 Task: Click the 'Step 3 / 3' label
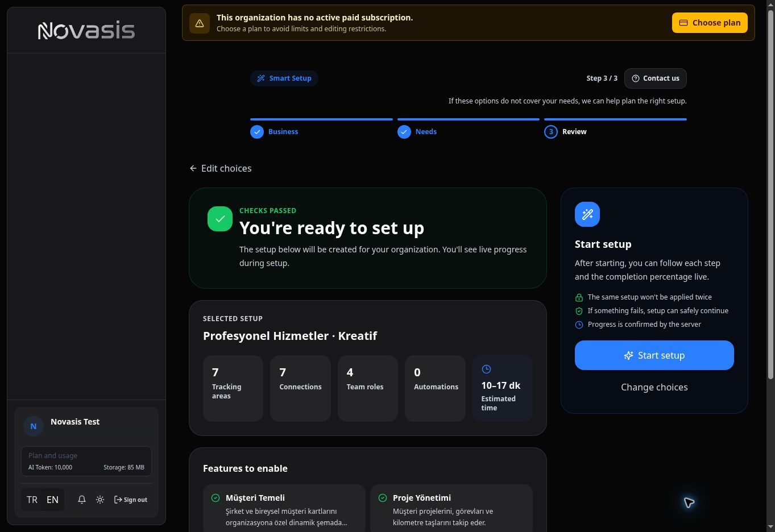tap(602, 78)
